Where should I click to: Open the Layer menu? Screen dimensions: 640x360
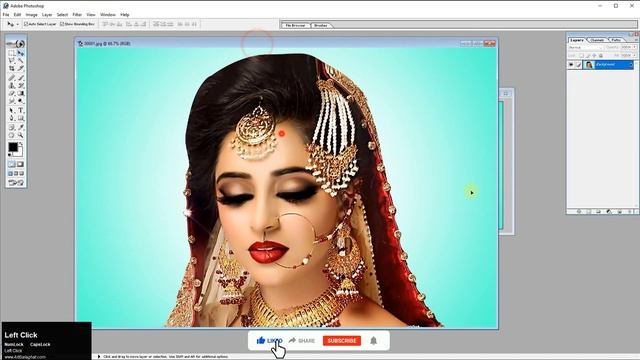47,15
